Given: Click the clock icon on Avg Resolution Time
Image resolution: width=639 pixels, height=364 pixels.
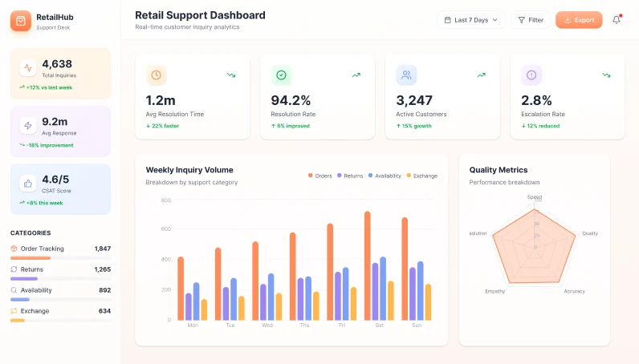Looking at the screenshot, I should pos(156,75).
